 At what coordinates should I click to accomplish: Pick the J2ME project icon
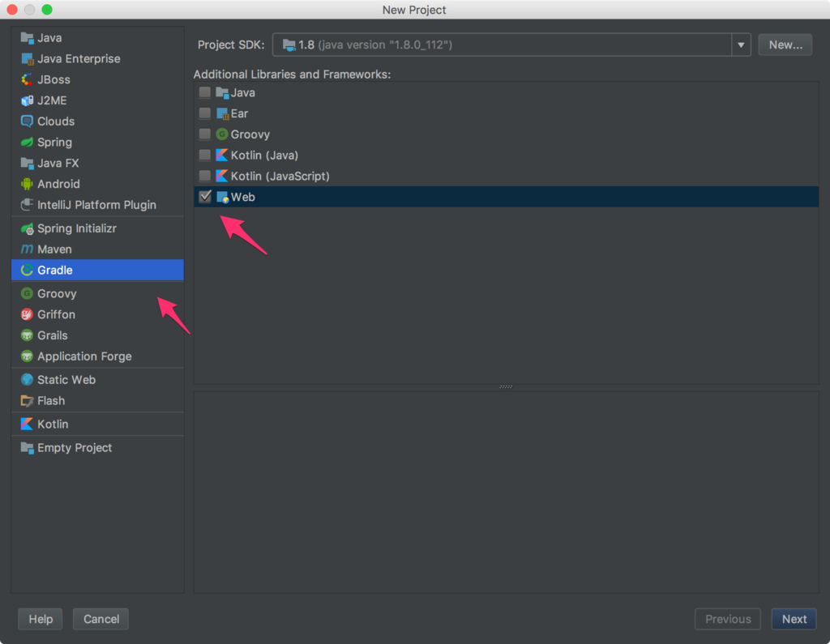click(27, 100)
